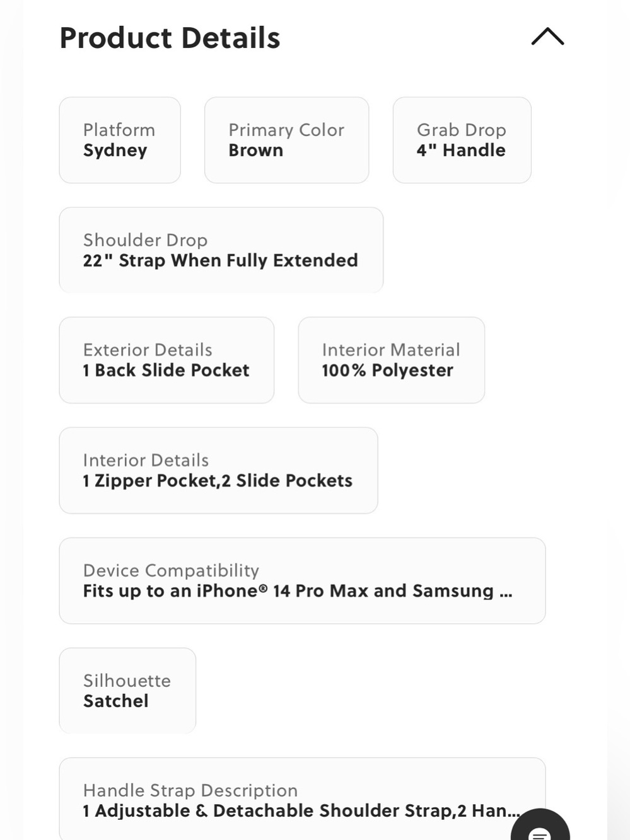Click the Product Details heading

pyautogui.click(x=170, y=38)
